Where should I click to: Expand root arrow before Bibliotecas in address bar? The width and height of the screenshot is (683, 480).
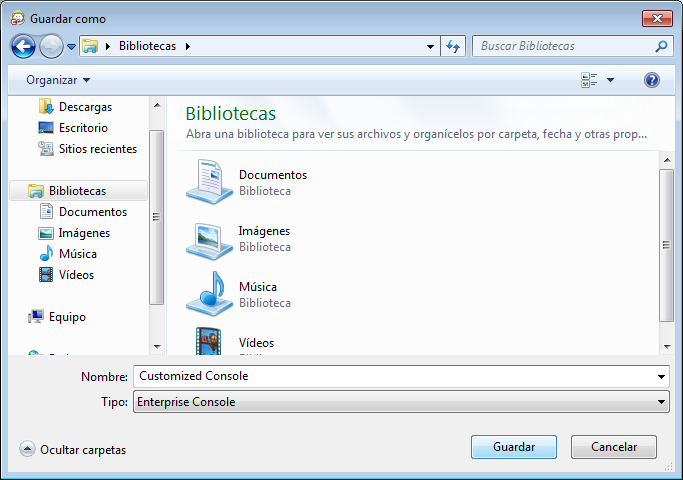point(108,46)
